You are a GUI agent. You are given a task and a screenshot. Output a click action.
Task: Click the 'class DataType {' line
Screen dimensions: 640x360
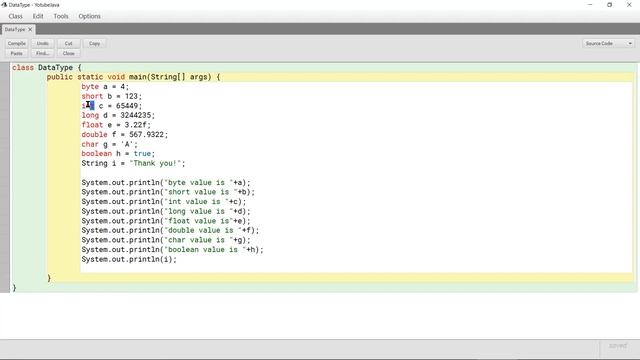tap(47, 68)
